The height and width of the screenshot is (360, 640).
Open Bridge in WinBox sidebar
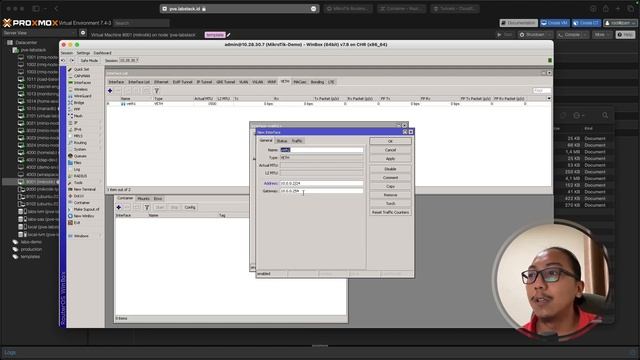79,102
